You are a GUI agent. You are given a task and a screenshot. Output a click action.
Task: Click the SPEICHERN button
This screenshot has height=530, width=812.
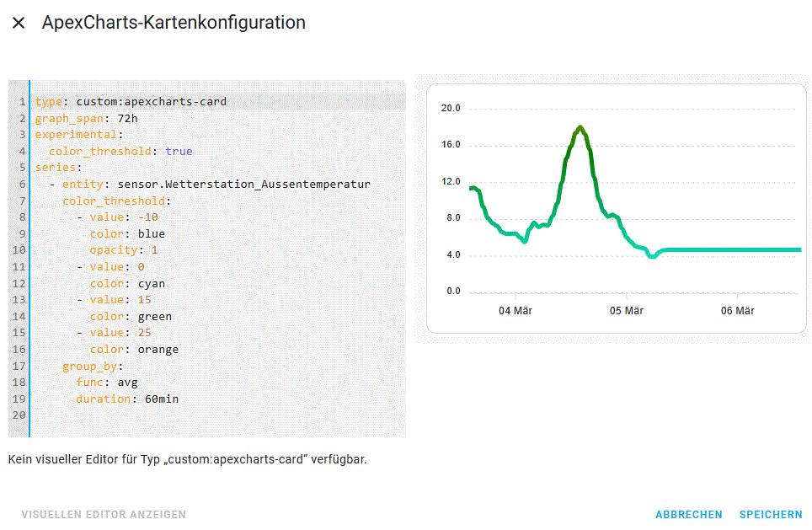tap(770, 515)
